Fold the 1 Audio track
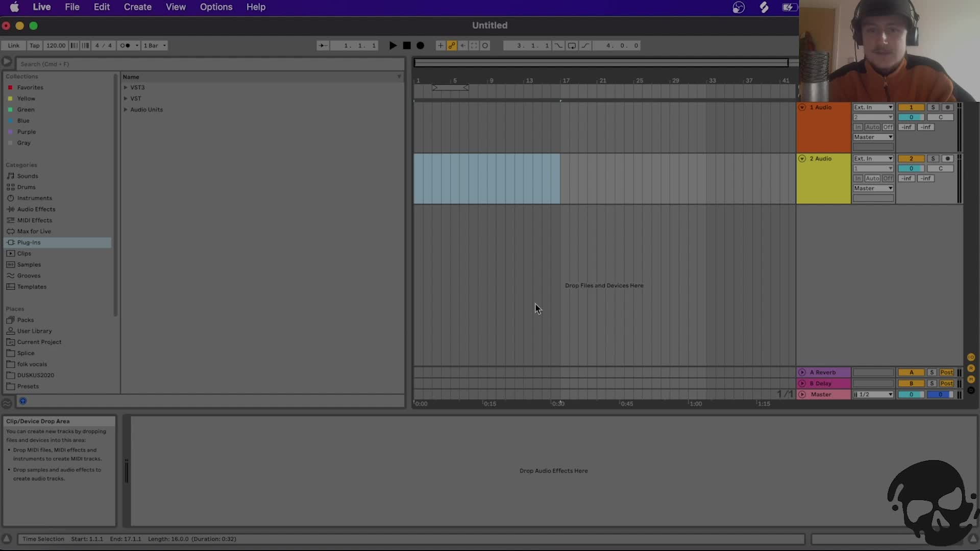980x551 pixels. coord(802,107)
